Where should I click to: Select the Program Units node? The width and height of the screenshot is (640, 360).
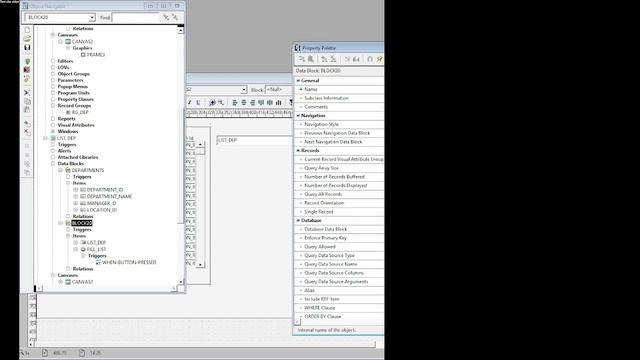coord(73,93)
